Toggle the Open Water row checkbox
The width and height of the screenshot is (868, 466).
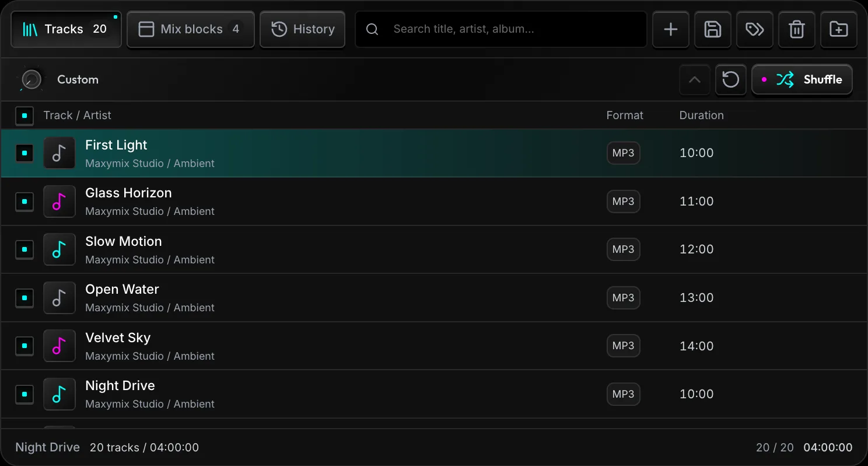(x=24, y=298)
